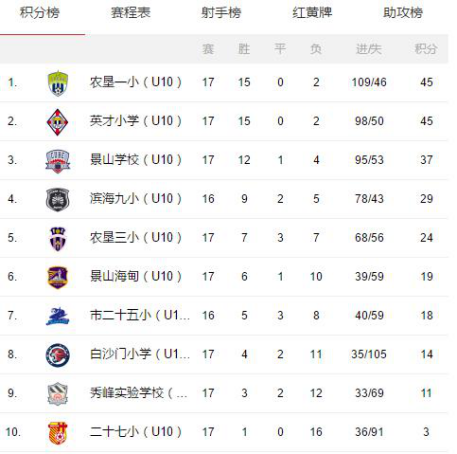This screenshot has height=454, width=457.
Task: Click the 农垦三小 purple crest icon
Action: click(58, 239)
